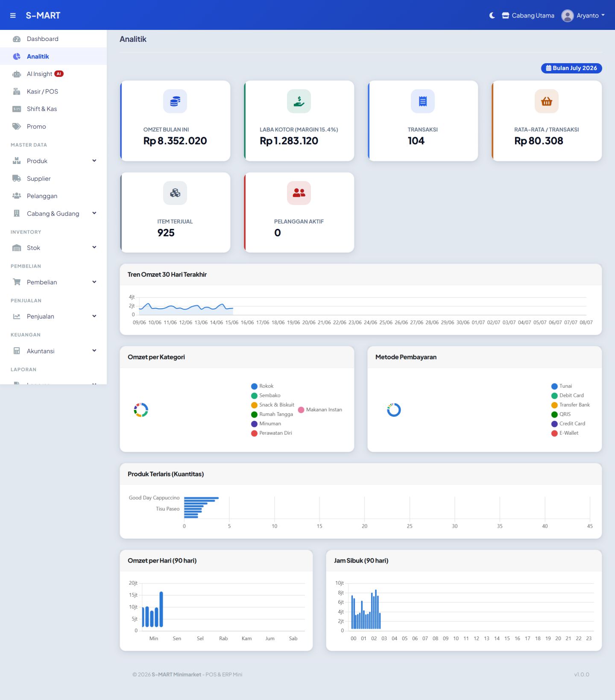The height and width of the screenshot is (700, 615).
Task: Expand the Produk submenu chevron
Action: click(94, 161)
